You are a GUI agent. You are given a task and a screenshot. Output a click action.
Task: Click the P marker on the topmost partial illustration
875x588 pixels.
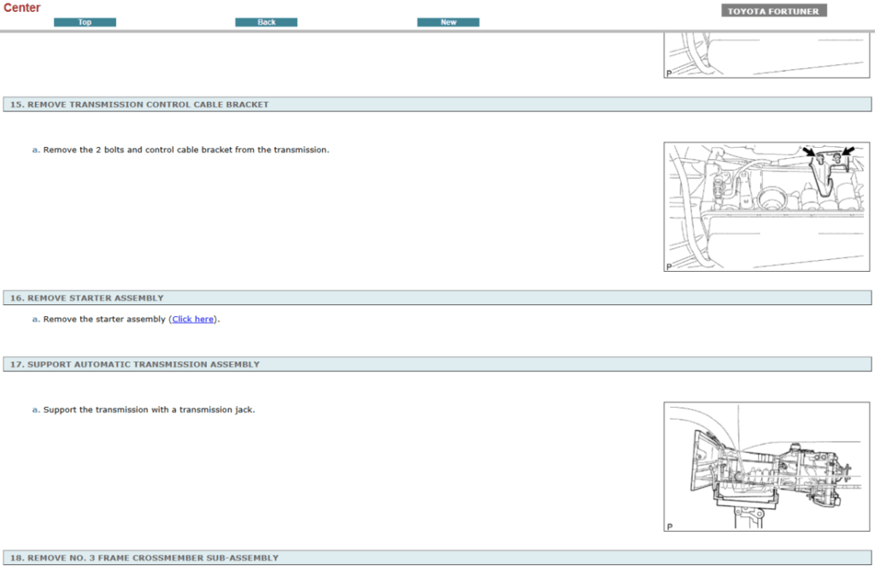click(668, 73)
